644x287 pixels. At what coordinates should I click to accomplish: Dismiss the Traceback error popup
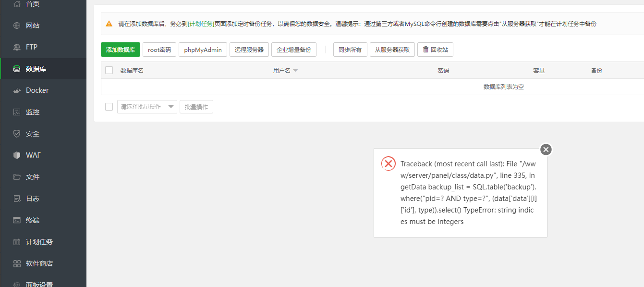click(x=546, y=150)
